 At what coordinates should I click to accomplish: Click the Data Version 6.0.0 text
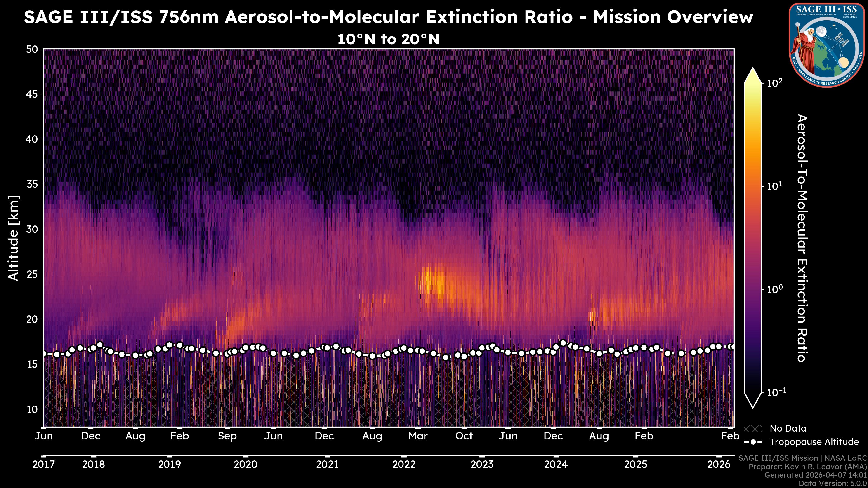[x=833, y=483]
